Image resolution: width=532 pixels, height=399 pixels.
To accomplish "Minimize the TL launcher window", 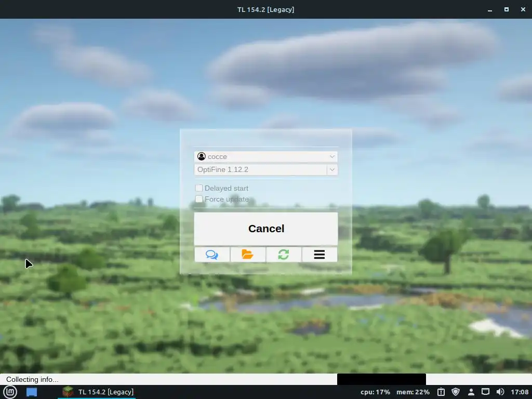I will [x=489, y=9].
